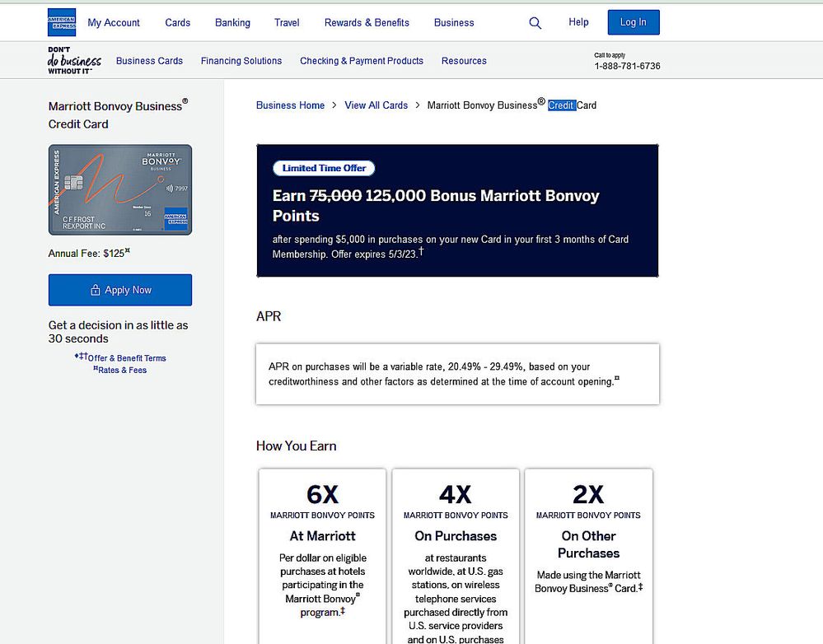
Task: Open the Travel menu
Action: 287,22
